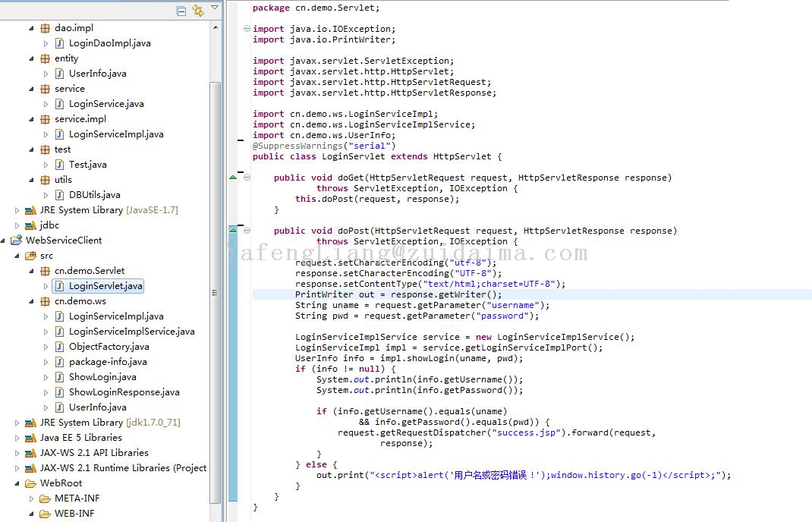Screen dimensions: 812x522
Task: Select UserInfo.java under cn.demo.ws
Action: [x=97, y=407]
